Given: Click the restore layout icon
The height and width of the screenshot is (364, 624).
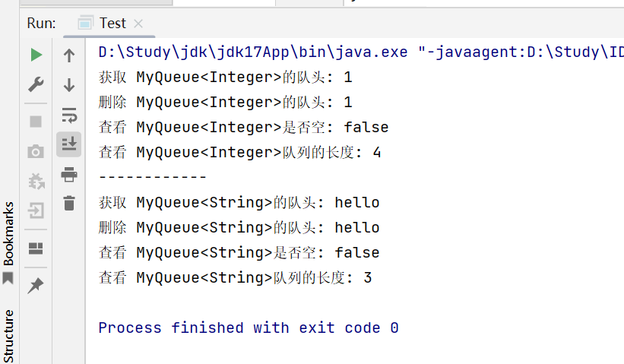Looking at the screenshot, I should 36,248.
